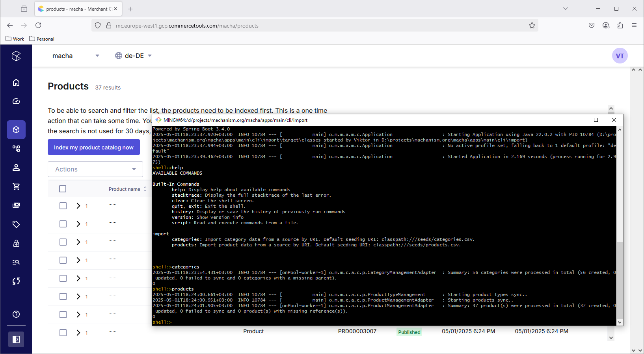Click the Published status badge
The width and height of the screenshot is (644, 354).
tap(409, 332)
